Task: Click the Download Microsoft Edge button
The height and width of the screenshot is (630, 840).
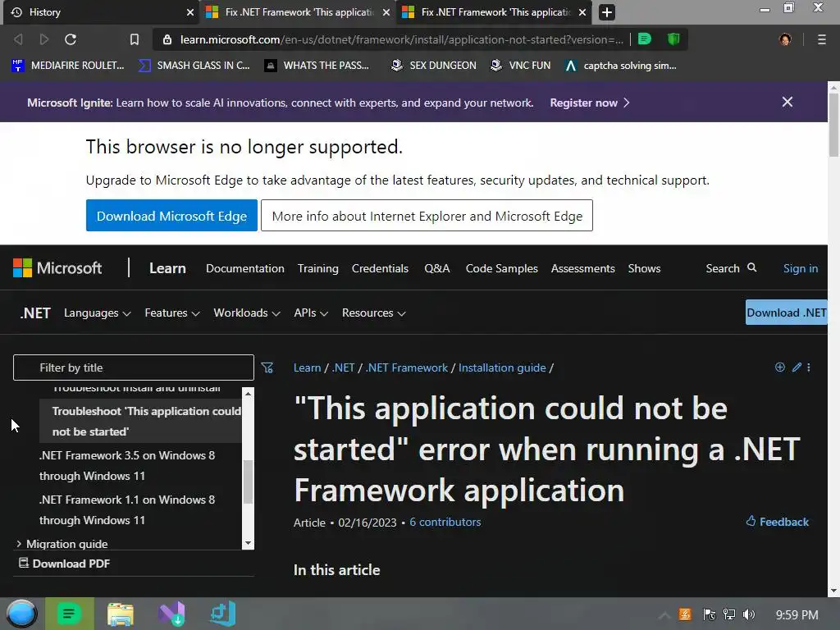Action: point(171,216)
